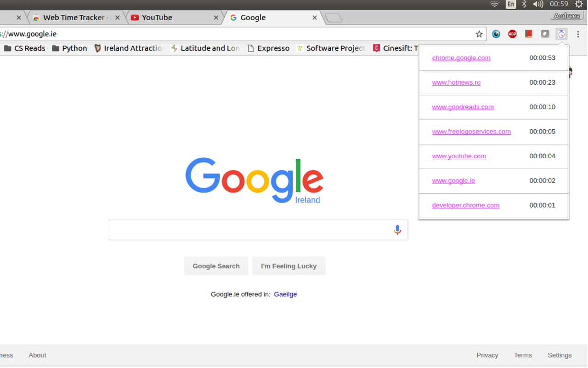Image resolution: width=588 pixels, height=368 pixels.
Task: Open the clock showing 00:59
Action: 559,4
